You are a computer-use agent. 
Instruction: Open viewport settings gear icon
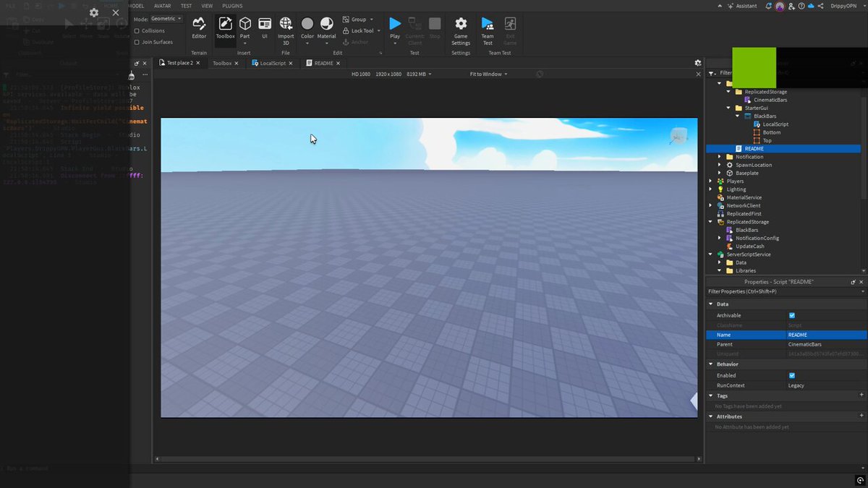click(x=698, y=63)
